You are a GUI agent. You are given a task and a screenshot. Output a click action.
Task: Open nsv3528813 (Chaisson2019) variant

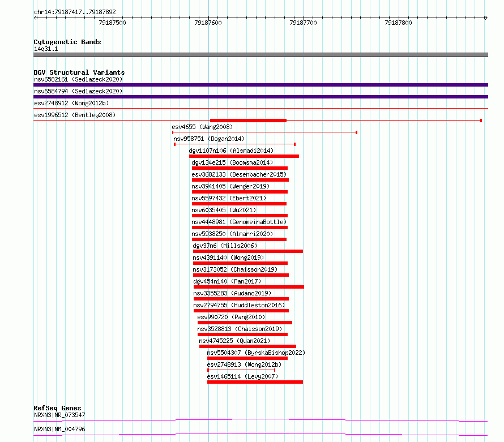(240, 329)
